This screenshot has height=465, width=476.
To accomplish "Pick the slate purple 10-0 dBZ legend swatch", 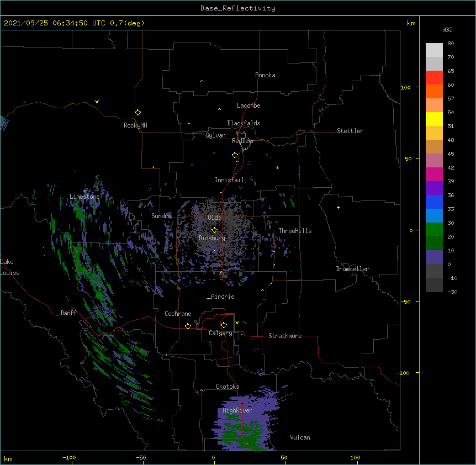I will pos(434,257).
